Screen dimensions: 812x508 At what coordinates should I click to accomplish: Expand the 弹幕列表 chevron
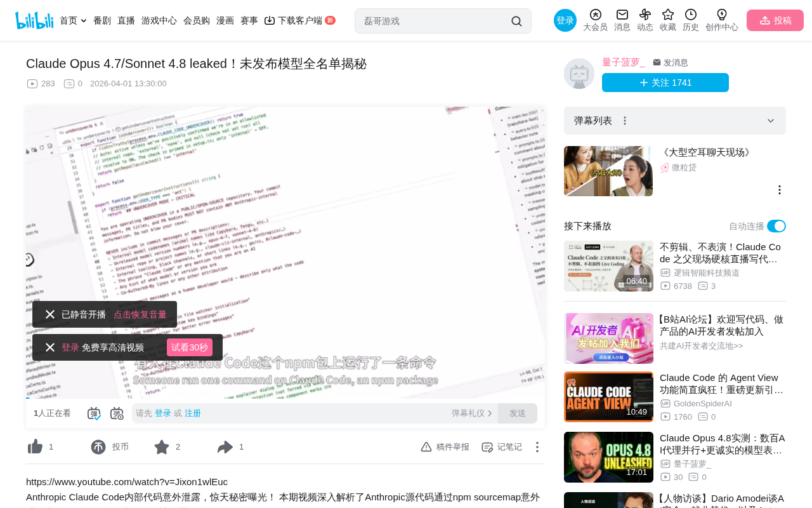tap(771, 121)
